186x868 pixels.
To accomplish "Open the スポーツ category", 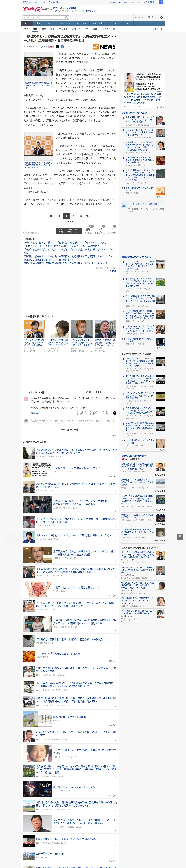I will (x=76, y=29).
